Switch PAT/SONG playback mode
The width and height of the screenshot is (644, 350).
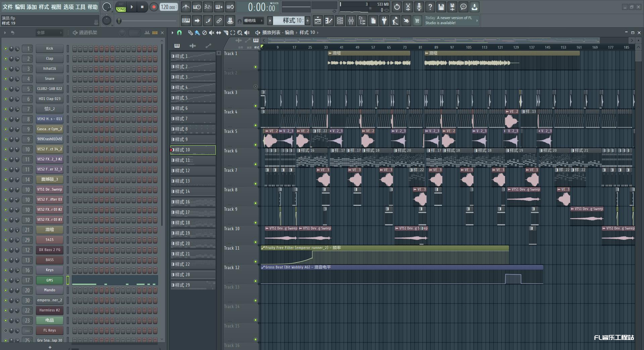(121, 7)
